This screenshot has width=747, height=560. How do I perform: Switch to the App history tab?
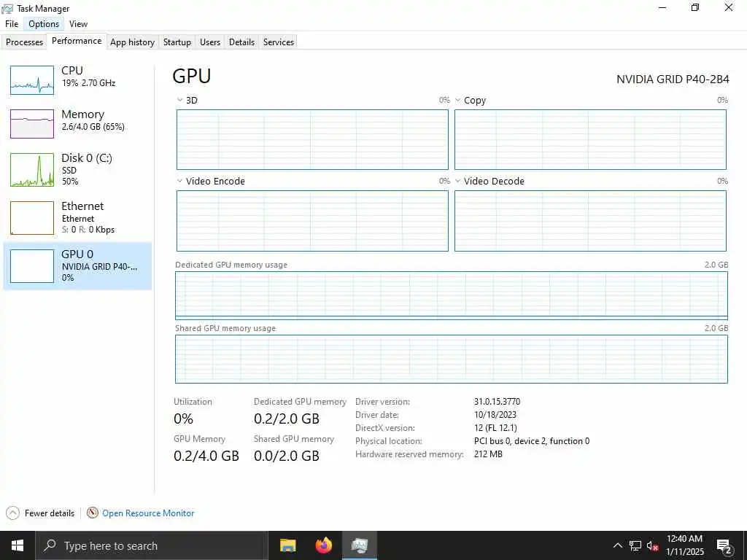click(x=133, y=42)
